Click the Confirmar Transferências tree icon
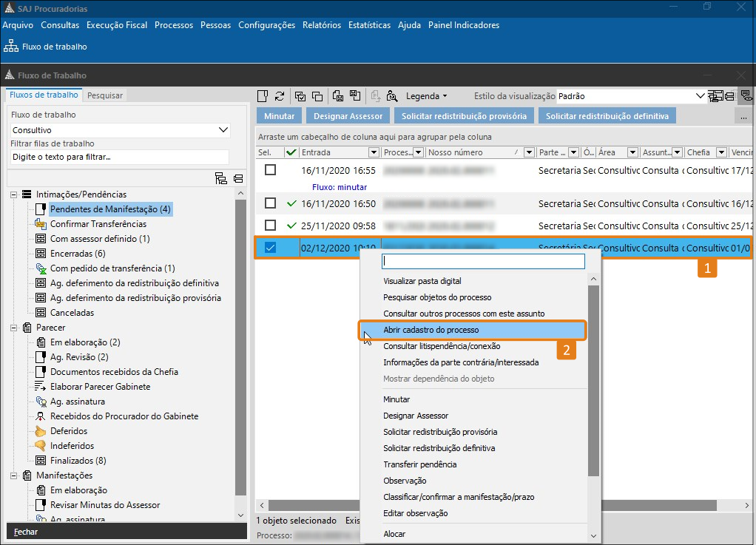Screen dimensions: 756x545 (x=41, y=224)
